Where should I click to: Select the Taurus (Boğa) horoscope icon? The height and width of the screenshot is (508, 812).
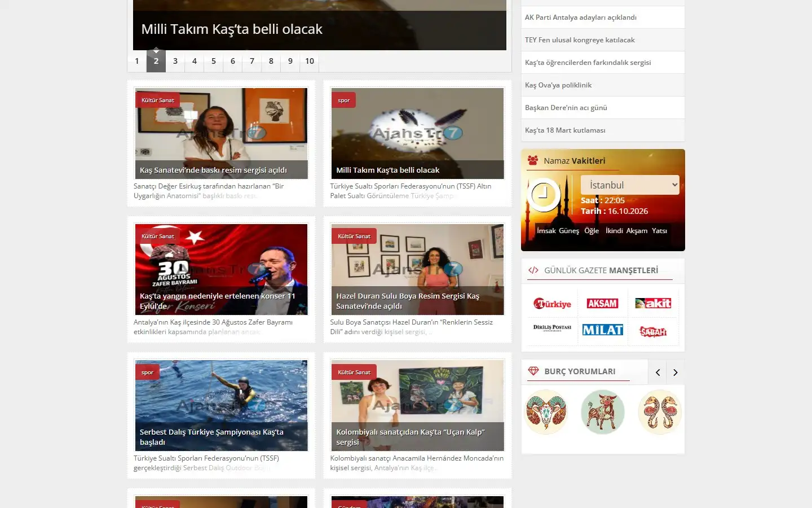click(x=603, y=412)
